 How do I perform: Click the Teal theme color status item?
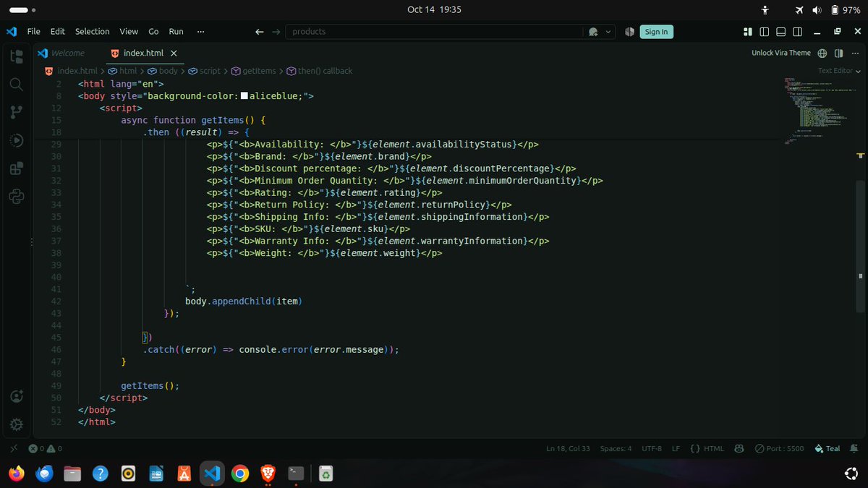(827, 448)
